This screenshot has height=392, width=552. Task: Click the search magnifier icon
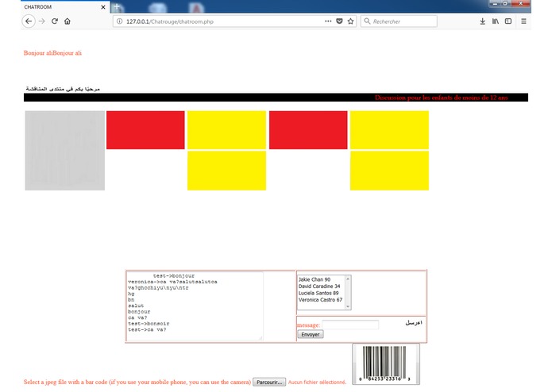tap(367, 21)
